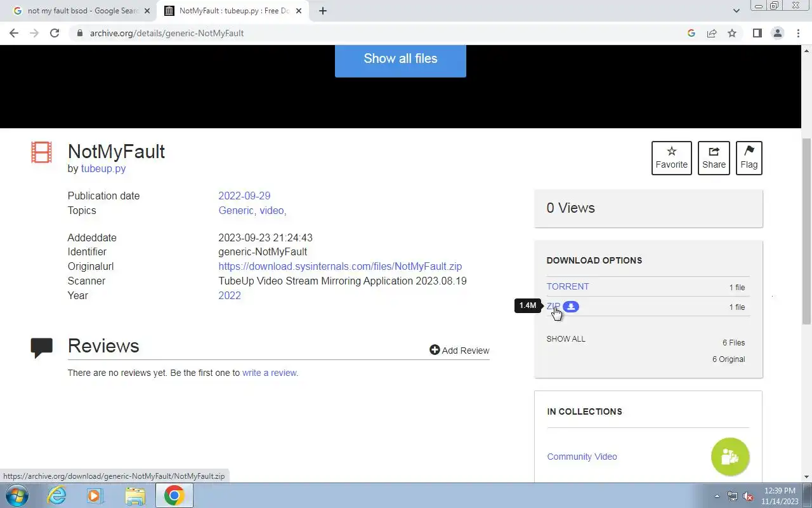Click the Google icon in address bar

click(x=691, y=33)
